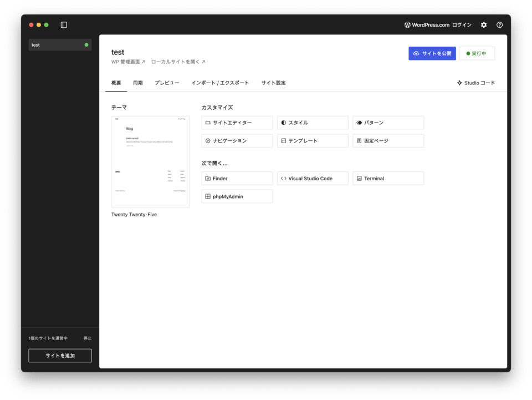Click the Twenty Twenty-Five theme thumbnail
This screenshot has width=532, height=400.
pos(150,161)
